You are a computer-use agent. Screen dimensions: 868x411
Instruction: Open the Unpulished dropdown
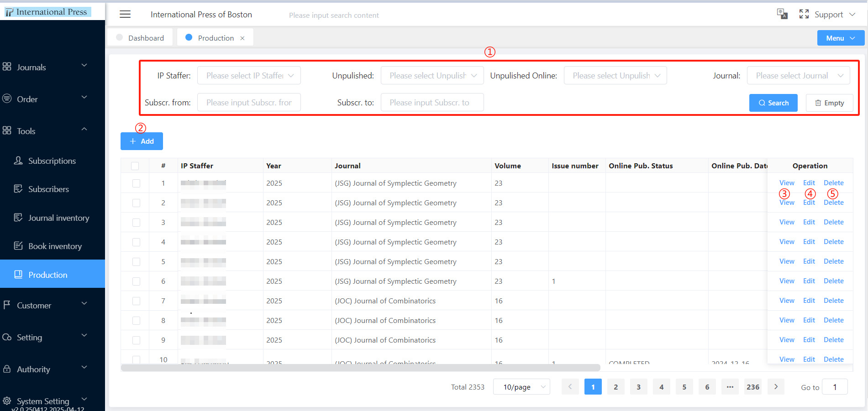[432, 75]
